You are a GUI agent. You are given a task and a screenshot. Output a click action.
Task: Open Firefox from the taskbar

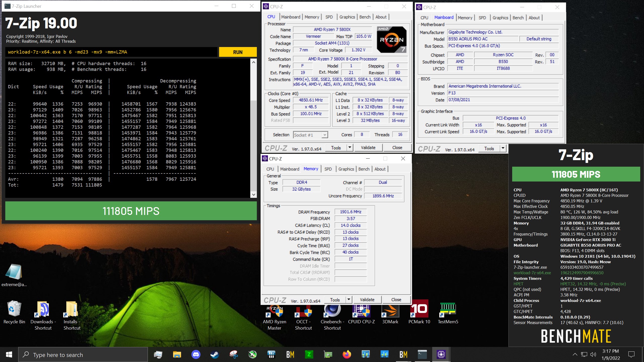coord(347,354)
